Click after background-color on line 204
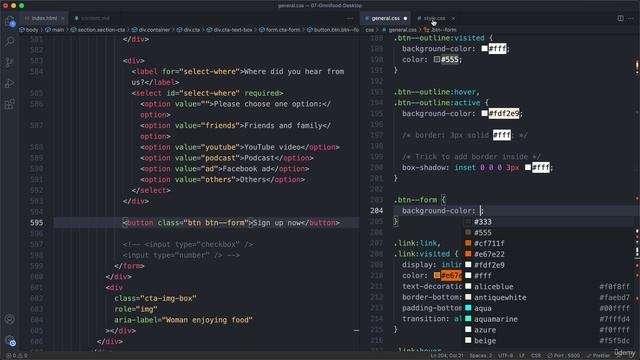Image resolution: width=640 pixels, height=360 pixels. point(481,211)
